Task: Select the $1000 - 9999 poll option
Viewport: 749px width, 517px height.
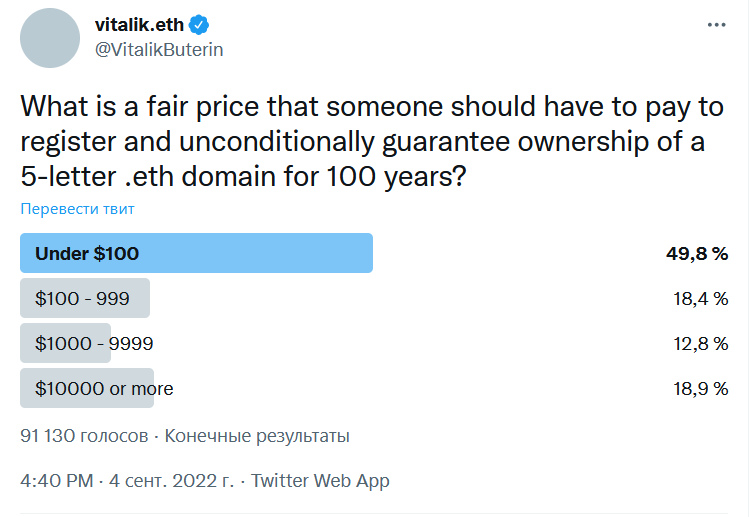Action: click(94, 343)
